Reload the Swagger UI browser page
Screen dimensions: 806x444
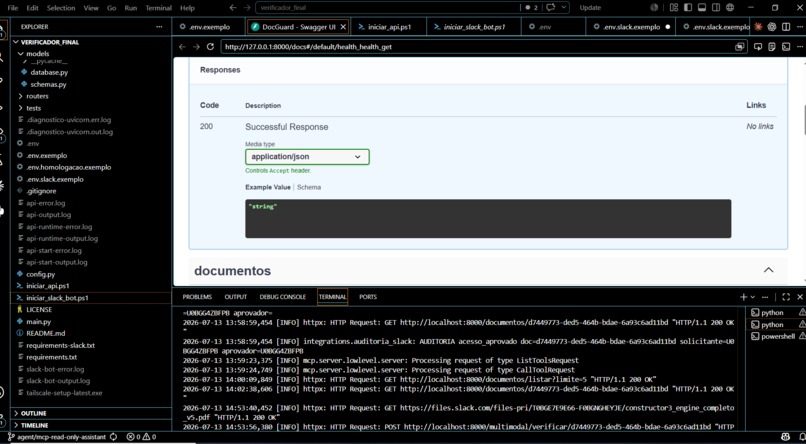coord(210,47)
